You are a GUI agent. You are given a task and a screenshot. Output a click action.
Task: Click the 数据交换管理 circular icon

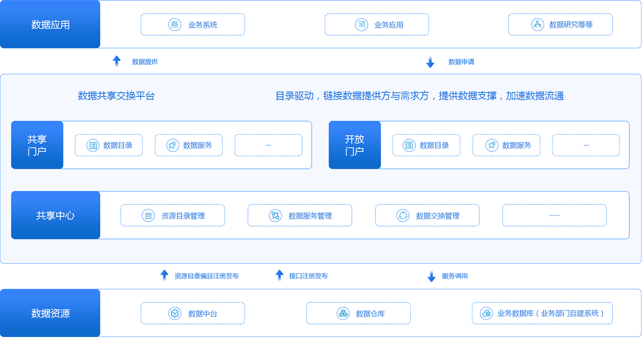403,215
